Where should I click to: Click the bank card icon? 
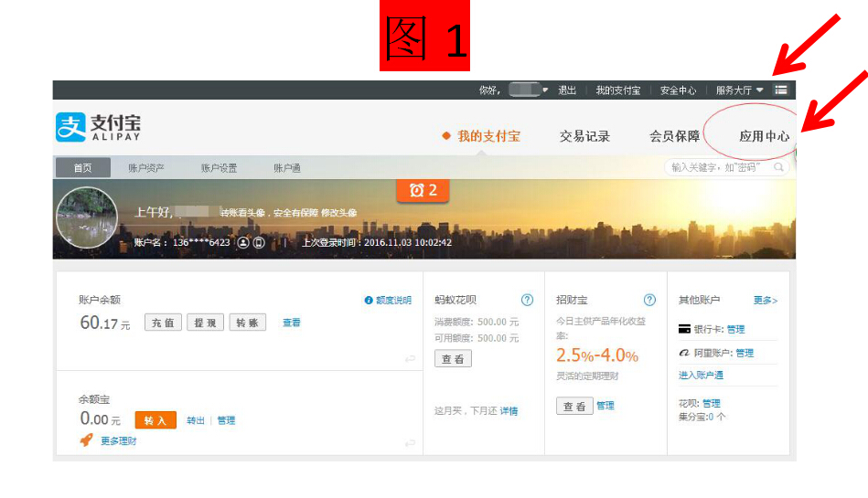point(684,329)
